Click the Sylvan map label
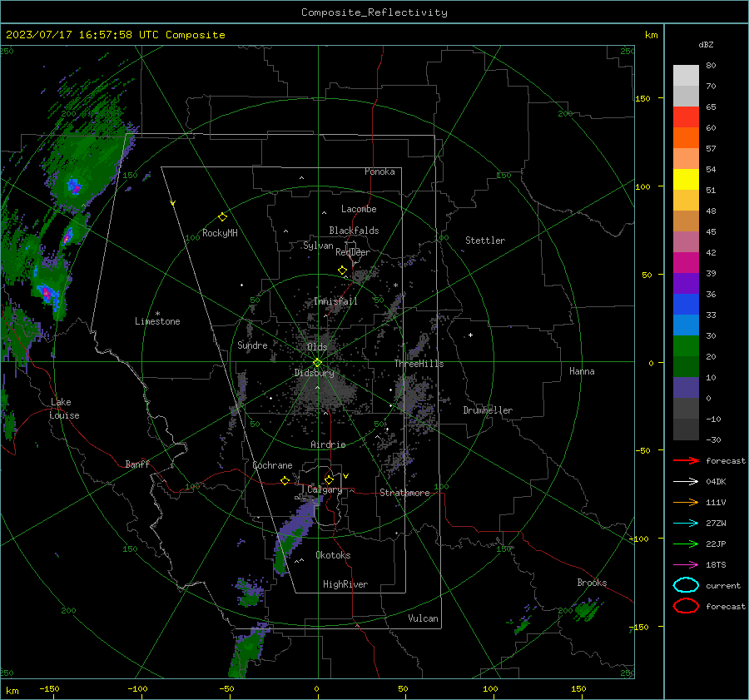This screenshot has width=749, height=700. tap(318, 246)
